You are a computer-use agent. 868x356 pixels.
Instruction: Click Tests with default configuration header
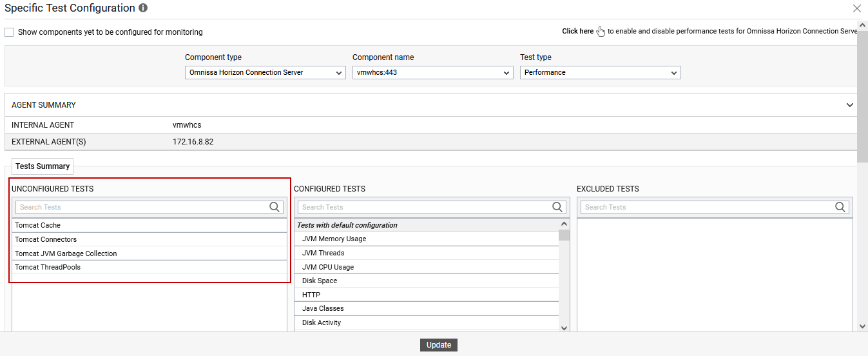click(x=427, y=225)
